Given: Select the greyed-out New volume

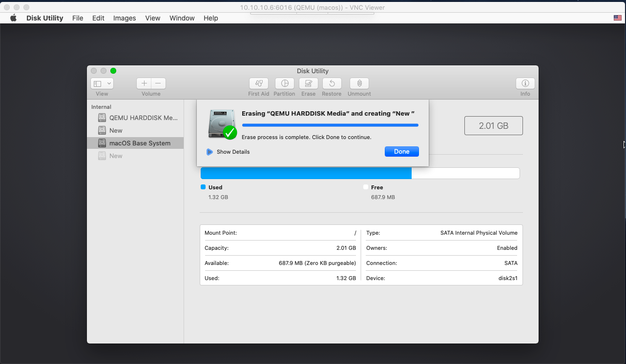Looking at the screenshot, I should [135, 156].
